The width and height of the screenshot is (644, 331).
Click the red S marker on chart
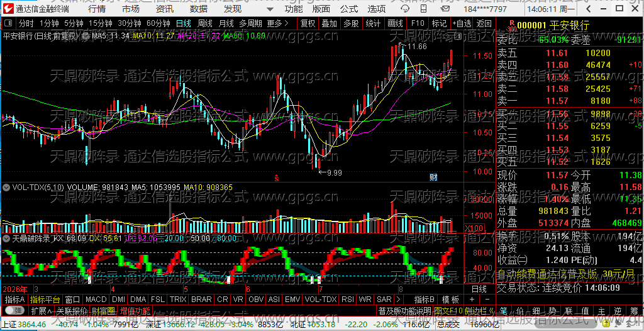[x=277, y=177]
